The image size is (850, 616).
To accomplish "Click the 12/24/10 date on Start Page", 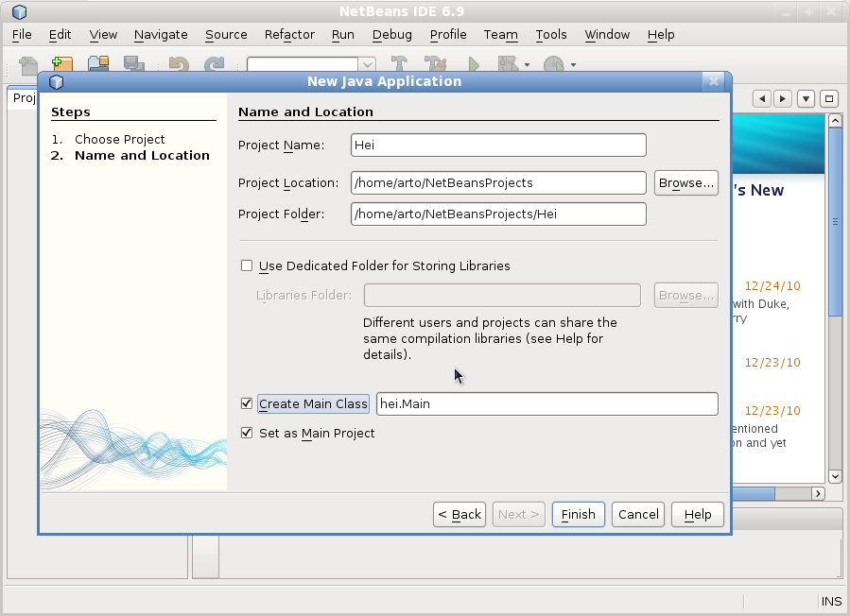I will (772, 286).
